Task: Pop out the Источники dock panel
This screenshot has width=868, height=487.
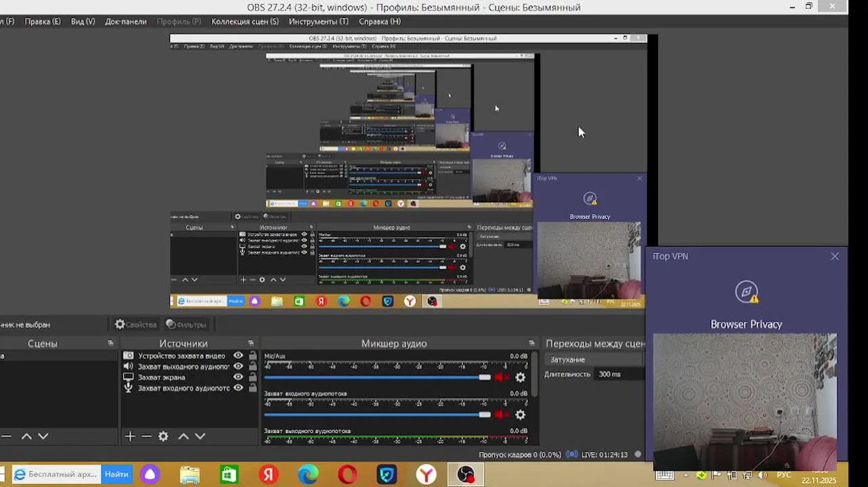Action: pos(251,344)
